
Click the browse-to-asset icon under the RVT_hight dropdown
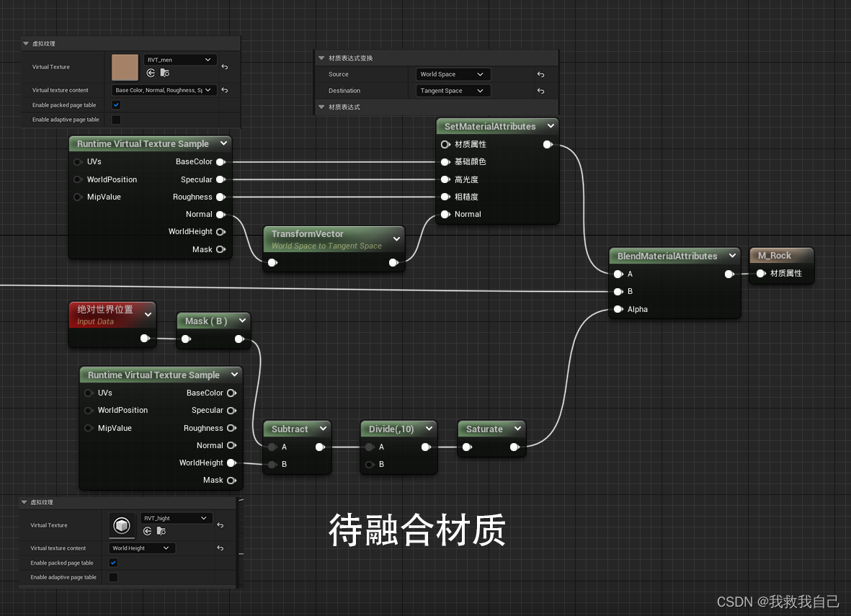tap(161, 531)
